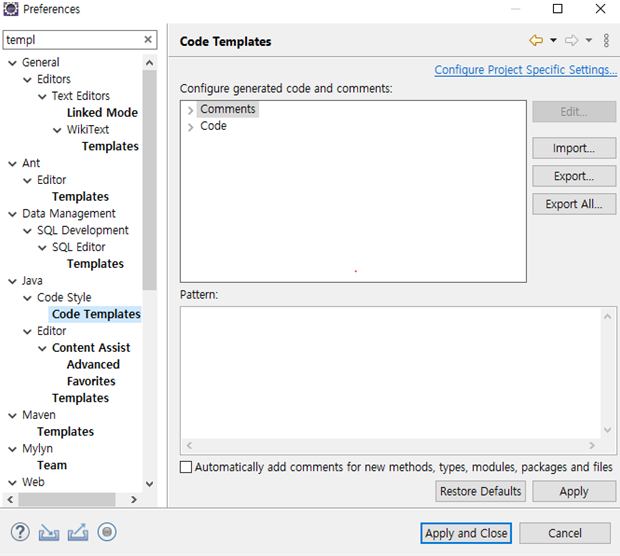Image resolution: width=620 pixels, height=556 pixels.
Task: Click the export preferences icon
Action: pos(78,532)
